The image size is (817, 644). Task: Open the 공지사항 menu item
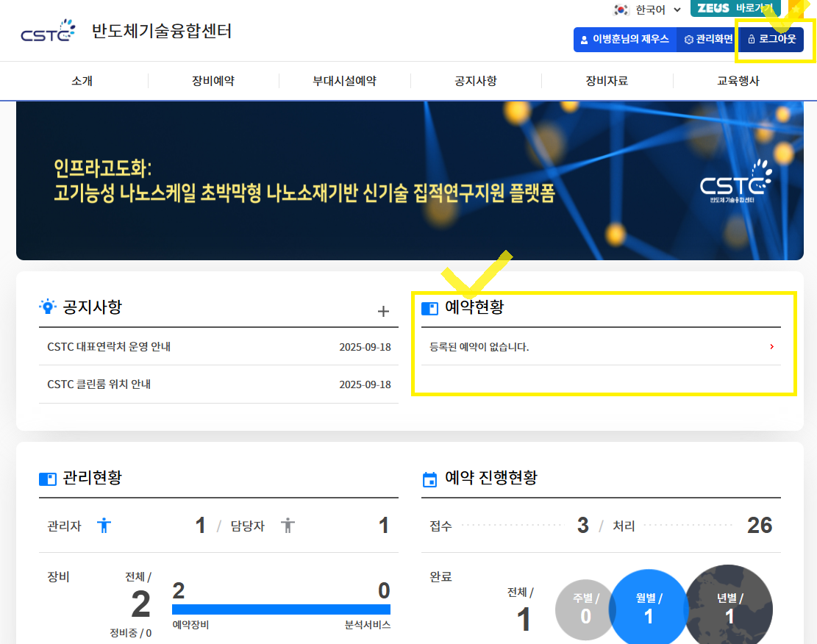click(476, 81)
